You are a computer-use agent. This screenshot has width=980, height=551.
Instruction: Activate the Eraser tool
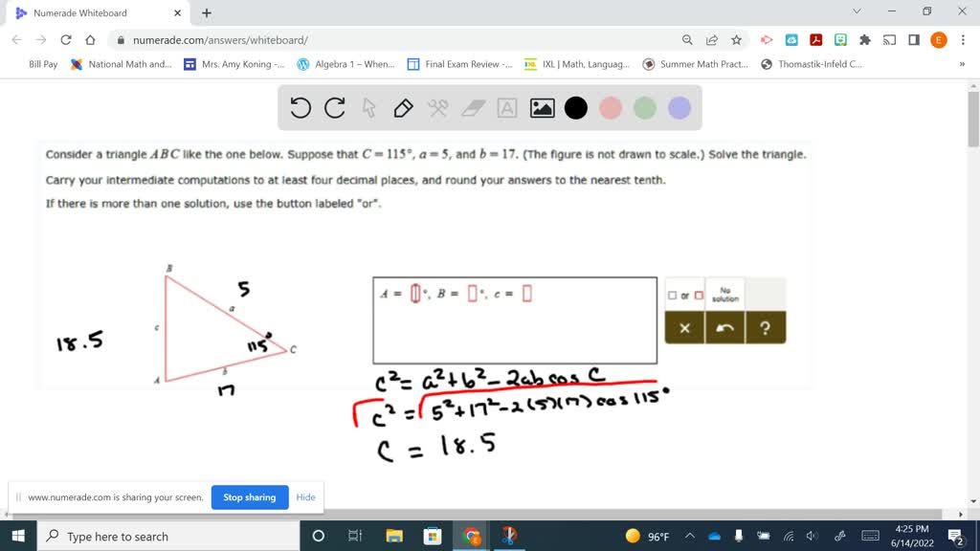pyautogui.click(x=471, y=107)
